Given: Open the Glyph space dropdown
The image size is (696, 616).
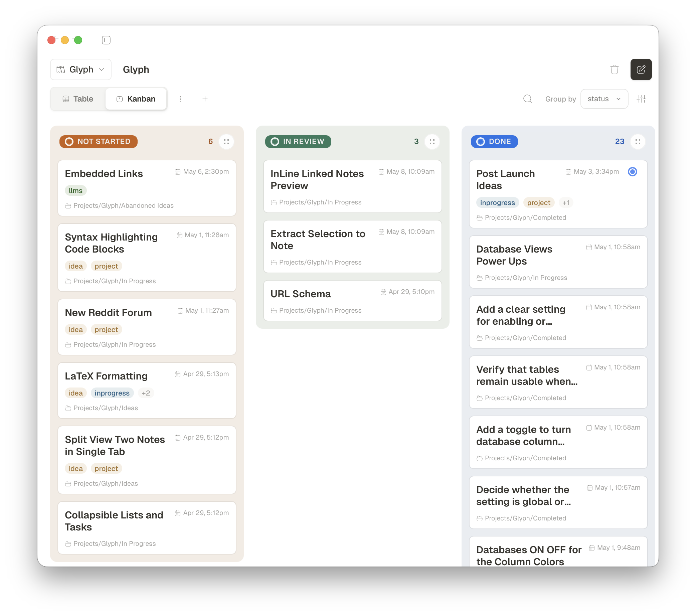Looking at the screenshot, I should point(81,69).
